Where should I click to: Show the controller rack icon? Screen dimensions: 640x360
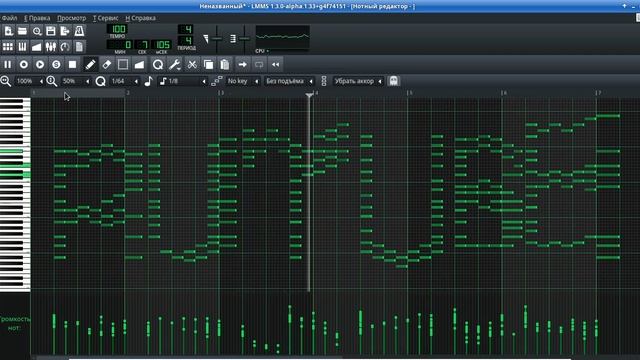pos(65,47)
